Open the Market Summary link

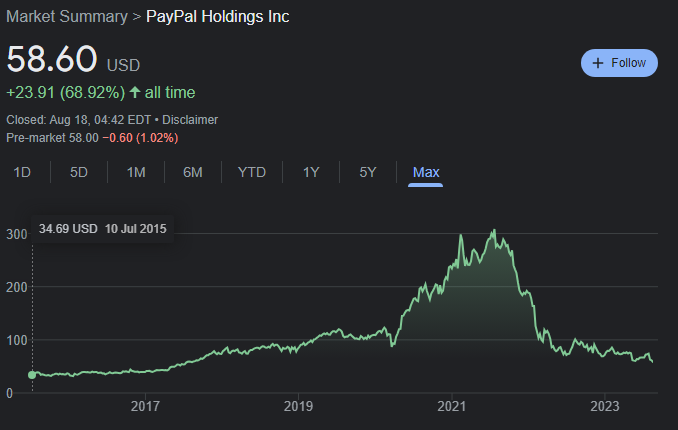[x=67, y=16]
